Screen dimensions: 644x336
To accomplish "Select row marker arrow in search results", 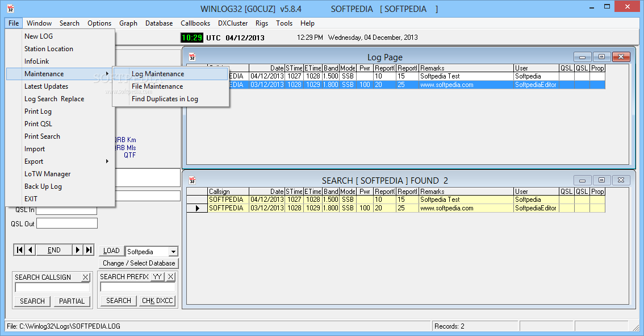I will pos(197,208).
